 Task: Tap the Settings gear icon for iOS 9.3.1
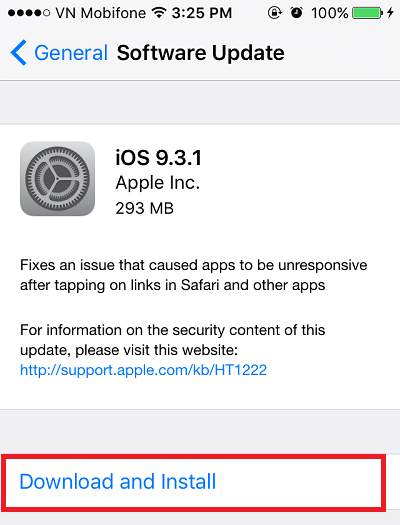point(57,178)
